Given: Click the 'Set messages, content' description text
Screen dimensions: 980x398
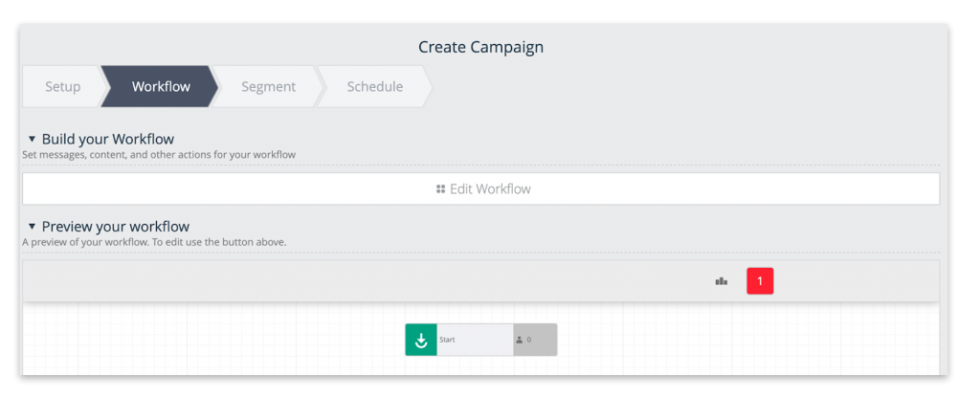Looking at the screenshot, I should pyautogui.click(x=159, y=154).
